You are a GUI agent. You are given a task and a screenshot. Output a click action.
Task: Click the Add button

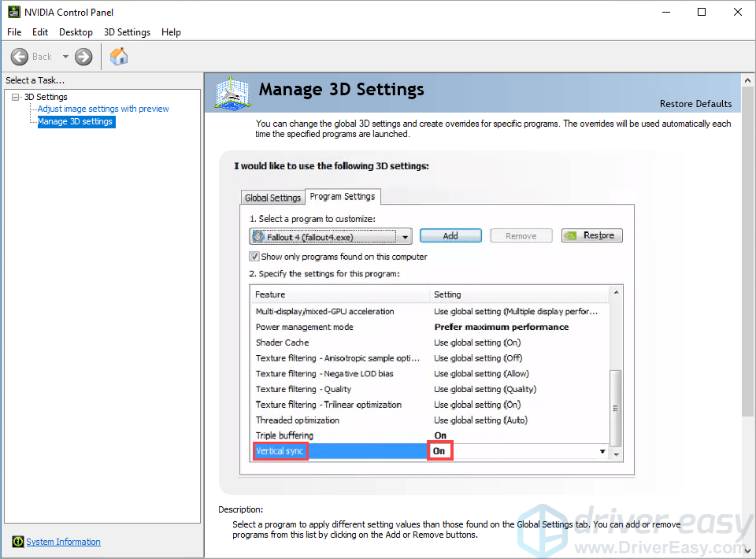pyautogui.click(x=450, y=235)
